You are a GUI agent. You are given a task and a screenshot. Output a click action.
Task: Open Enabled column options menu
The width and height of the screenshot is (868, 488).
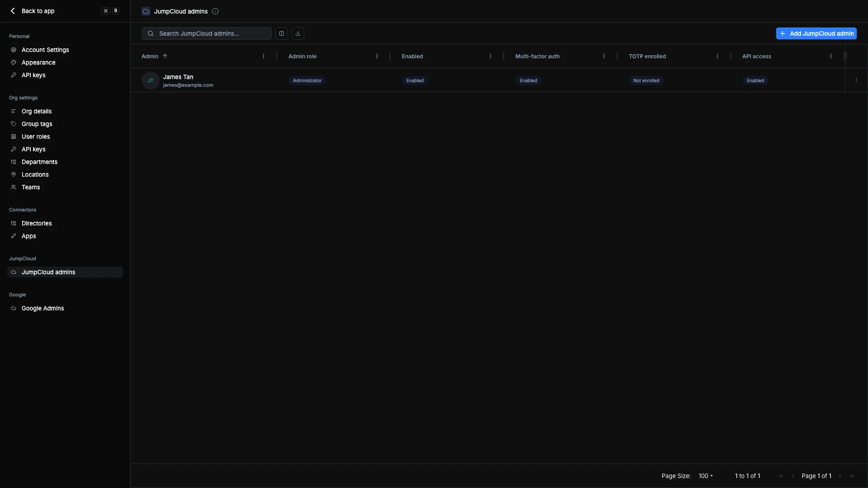[491, 56]
